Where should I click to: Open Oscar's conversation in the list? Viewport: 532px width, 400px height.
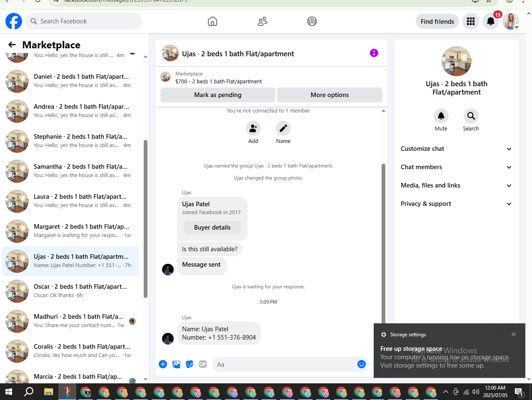[x=71, y=291]
